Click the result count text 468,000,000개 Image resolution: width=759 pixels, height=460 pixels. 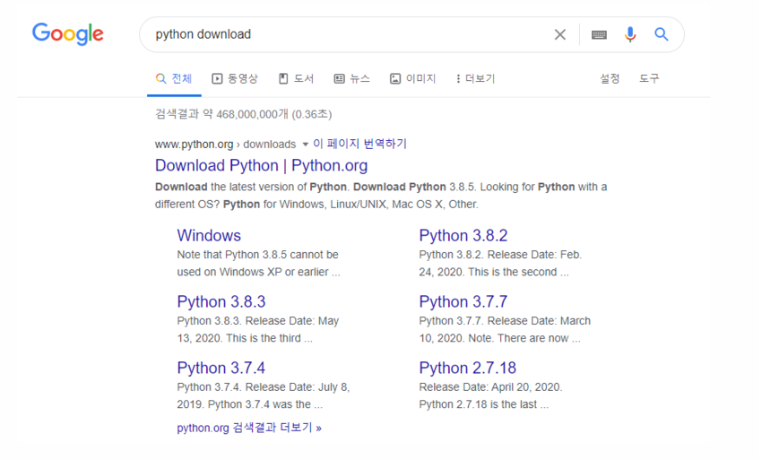[252, 114]
